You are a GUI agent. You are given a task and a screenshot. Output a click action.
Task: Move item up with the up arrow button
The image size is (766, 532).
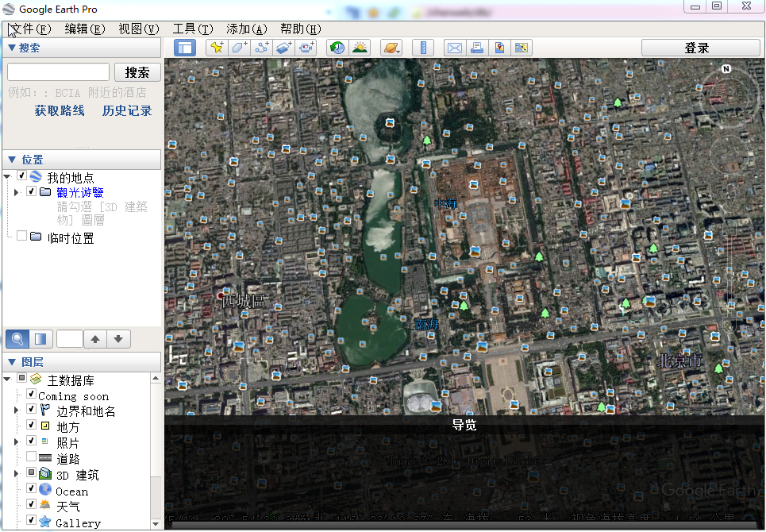(95, 338)
